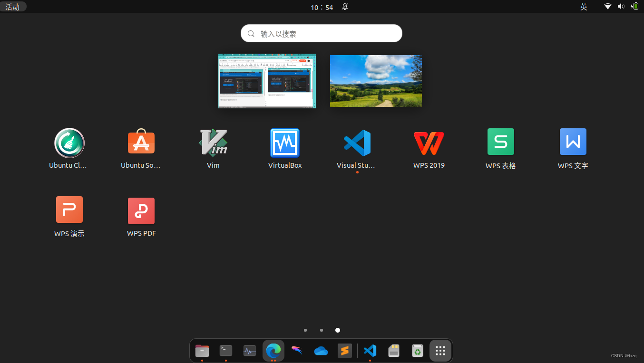Click the 活动 Activities button
The width and height of the screenshot is (644, 363).
(x=12, y=7)
